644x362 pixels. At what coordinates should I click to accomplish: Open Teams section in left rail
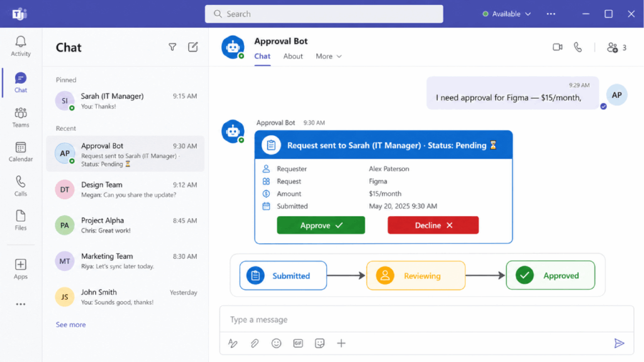click(x=21, y=118)
